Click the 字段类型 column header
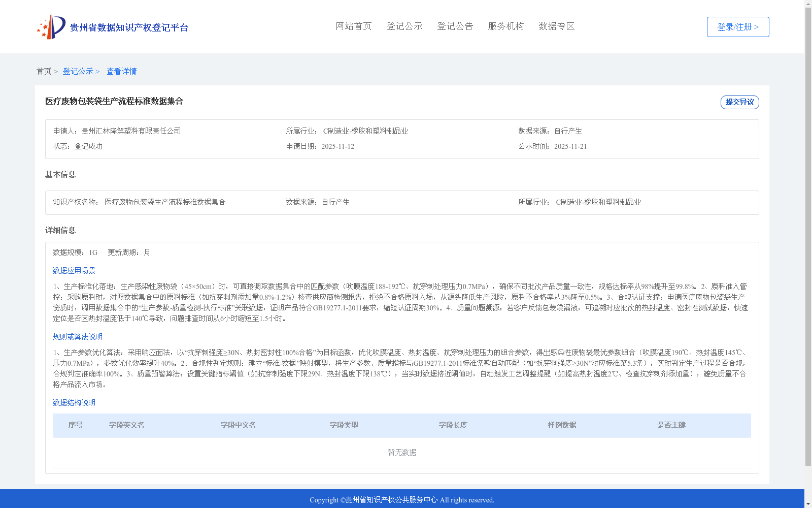The height and width of the screenshot is (508, 812). (344, 425)
